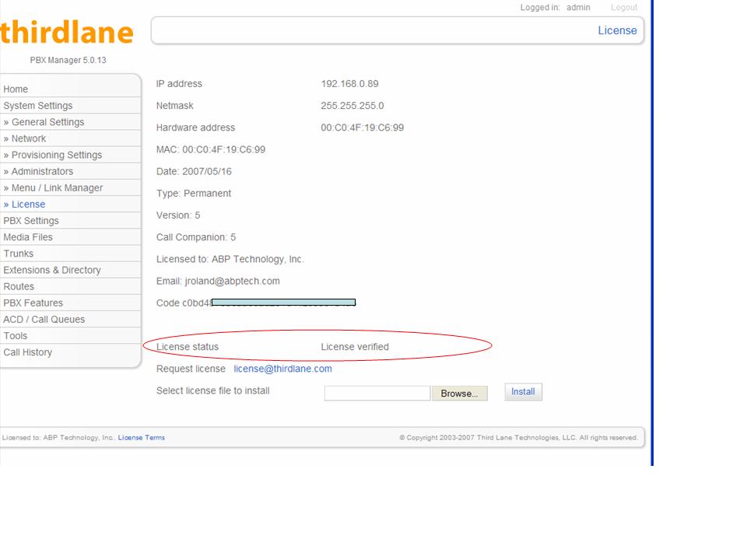Click the License status label

pos(188,347)
